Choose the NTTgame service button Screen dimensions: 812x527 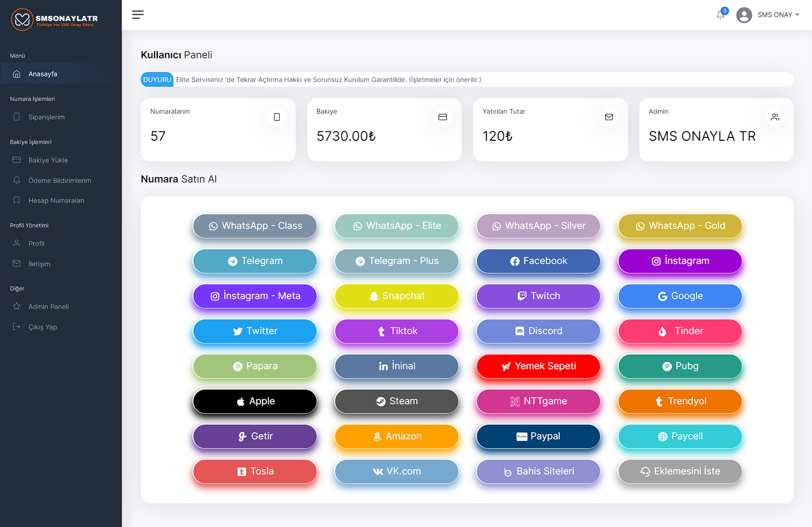click(x=538, y=401)
